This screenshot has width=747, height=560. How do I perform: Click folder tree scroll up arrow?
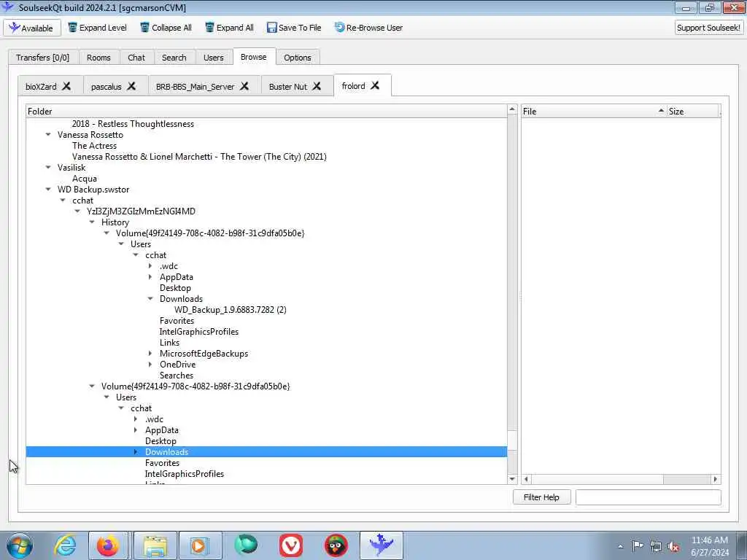click(512, 109)
